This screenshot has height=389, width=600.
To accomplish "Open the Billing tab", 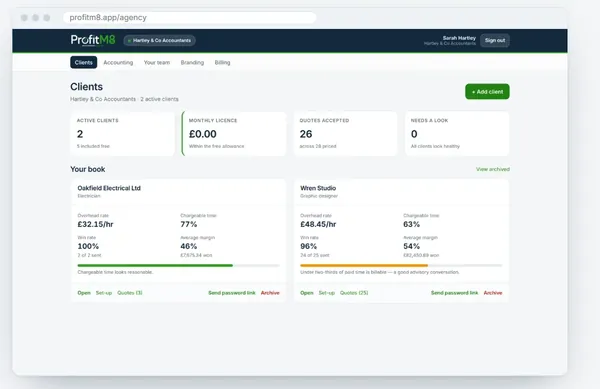I will [222, 62].
